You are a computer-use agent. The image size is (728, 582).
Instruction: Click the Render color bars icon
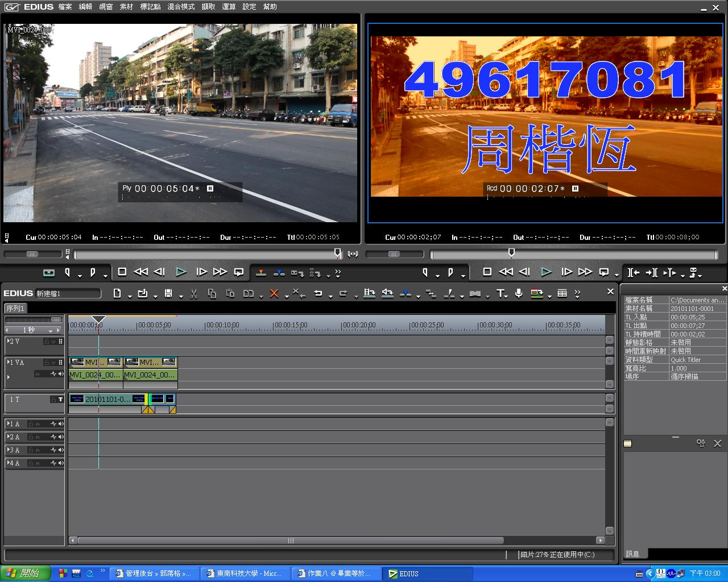point(536,293)
